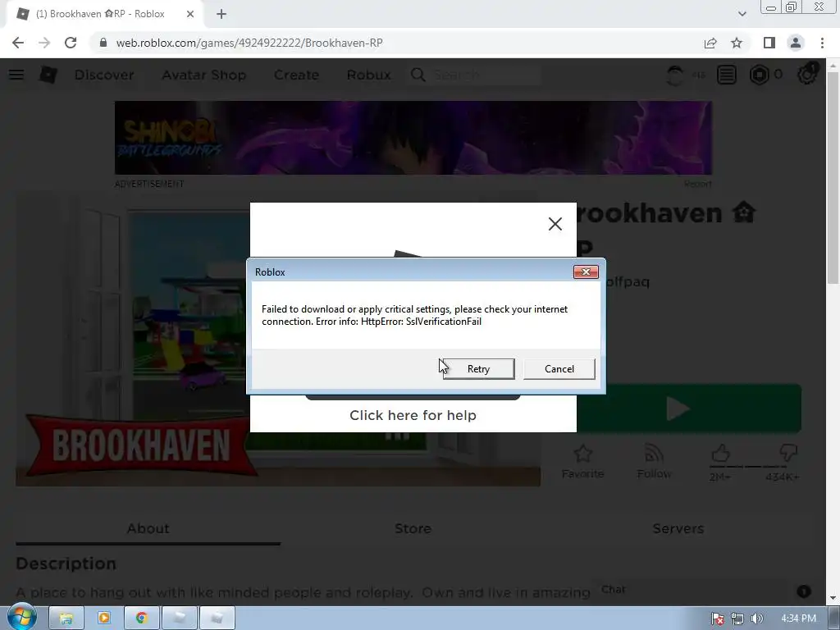Viewport: 840px width, 630px height.
Task: Close the Roblox error dialog with red X
Action: click(x=586, y=272)
